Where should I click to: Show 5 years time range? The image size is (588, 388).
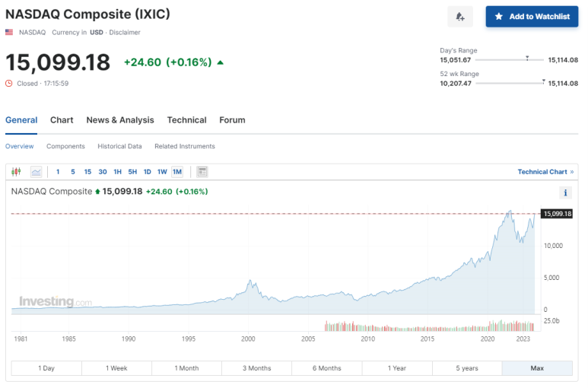tap(467, 368)
